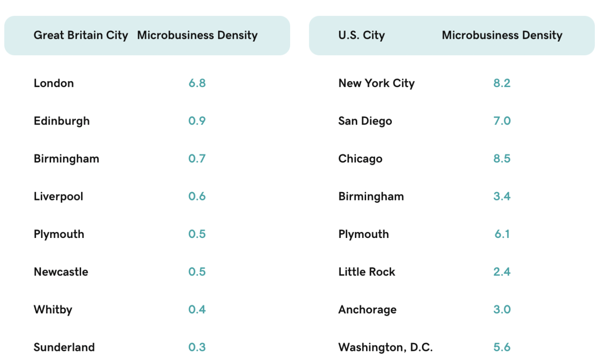
Task: Click London's 6.8 density value
Action: tap(197, 83)
